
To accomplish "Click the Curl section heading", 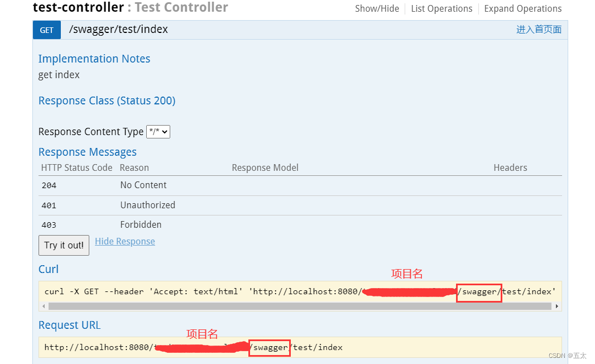I will click(x=49, y=269).
